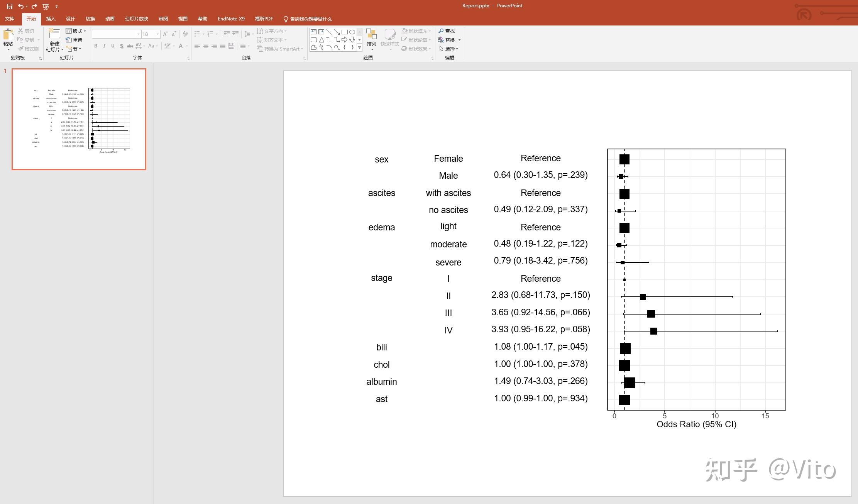Click the Find (查找) magnifier button
The height and width of the screenshot is (504, 858).
pos(447,31)
